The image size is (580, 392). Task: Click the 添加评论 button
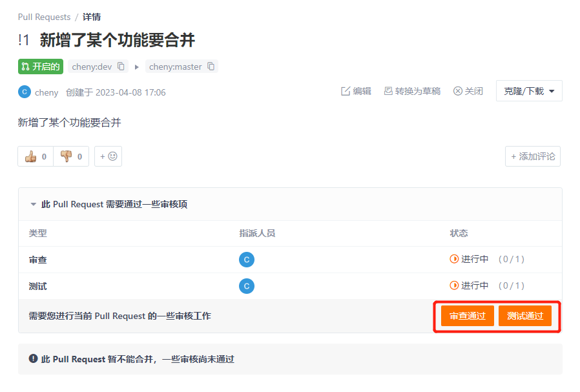pos(533,156)
